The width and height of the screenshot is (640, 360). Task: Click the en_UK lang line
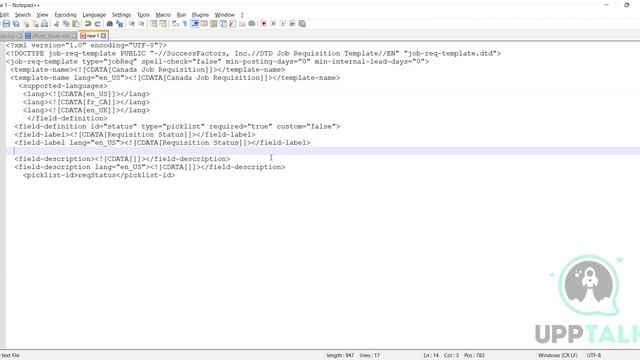tap(86, 110)
